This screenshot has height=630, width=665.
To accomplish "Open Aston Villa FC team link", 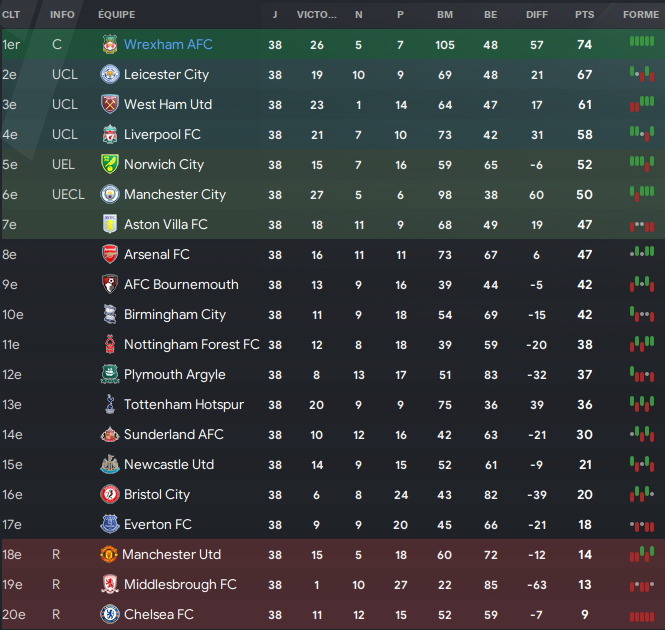I will click(x=165, y=225).
